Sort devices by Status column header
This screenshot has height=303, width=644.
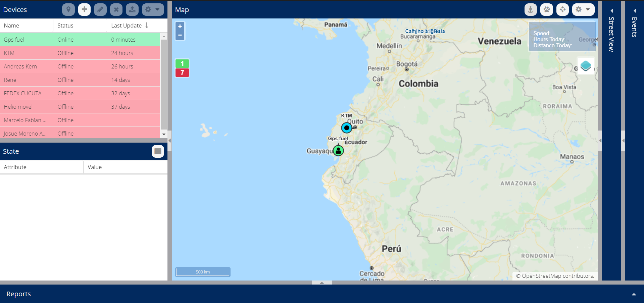point(80,26)
